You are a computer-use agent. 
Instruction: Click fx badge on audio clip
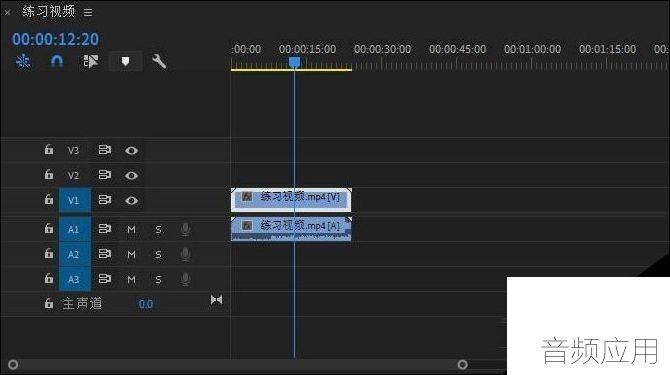click(x=247, y=225)
